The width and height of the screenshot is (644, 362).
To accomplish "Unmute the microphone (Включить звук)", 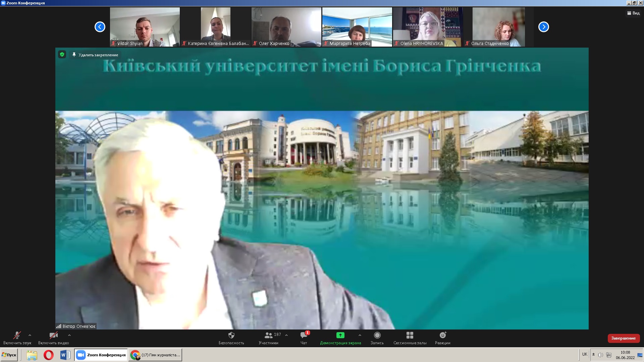I will pos(17,336).
